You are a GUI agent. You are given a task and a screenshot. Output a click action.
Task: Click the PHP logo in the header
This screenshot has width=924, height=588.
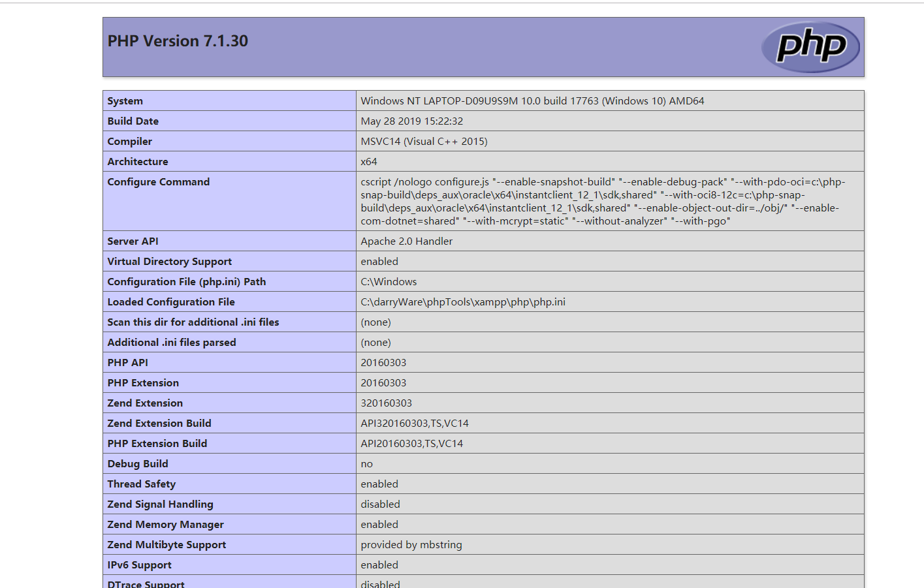tap(810, 47)
